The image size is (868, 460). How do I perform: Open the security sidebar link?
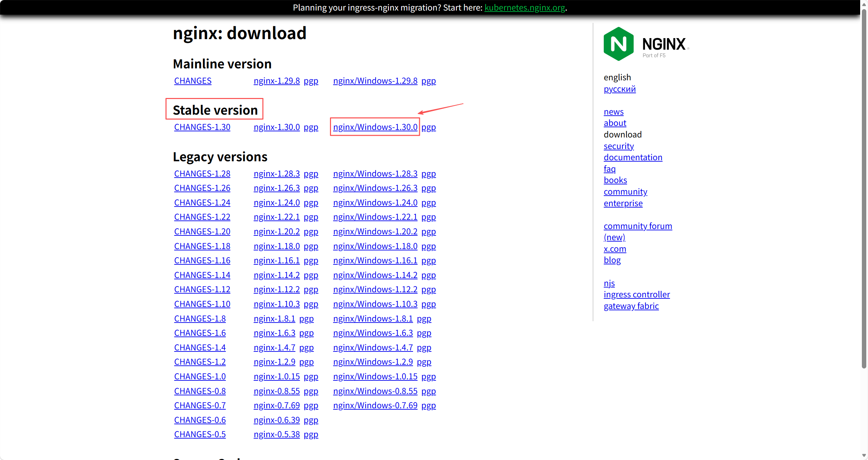point(618,146)
